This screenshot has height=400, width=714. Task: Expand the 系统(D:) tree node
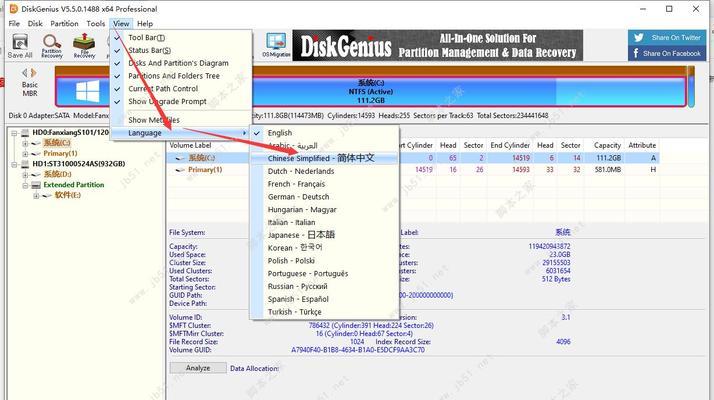pyautogui.click(x=25, y=174)
